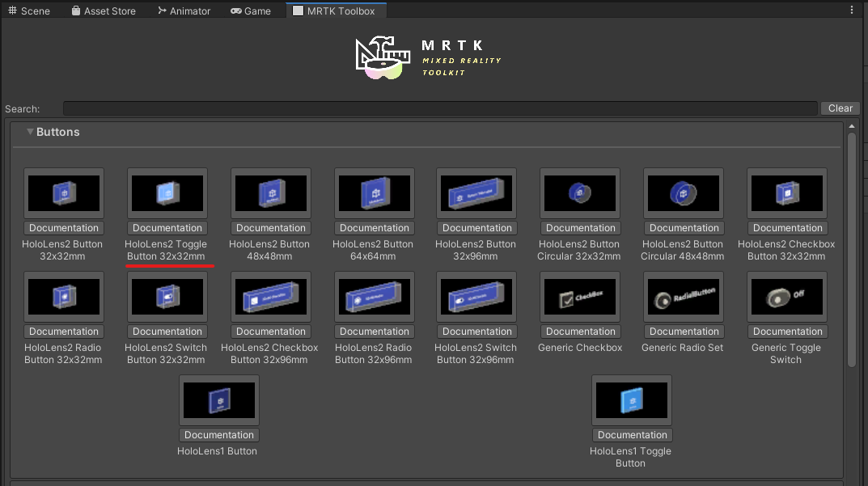
Task: Switch to the Scene tab
Action: [x=29, y=11]
